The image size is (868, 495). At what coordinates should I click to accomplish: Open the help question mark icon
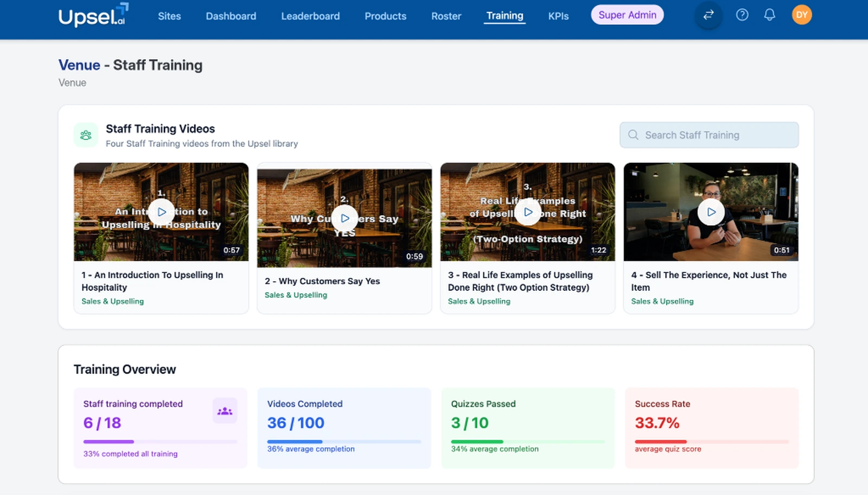coord(742,15)
